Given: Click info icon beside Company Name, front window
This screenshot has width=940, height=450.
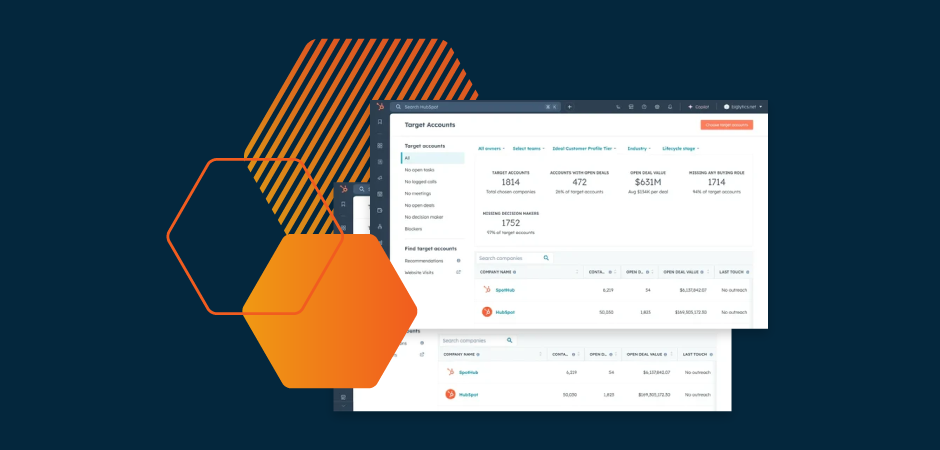Looking at the screenshot, I should pos(514,272).
